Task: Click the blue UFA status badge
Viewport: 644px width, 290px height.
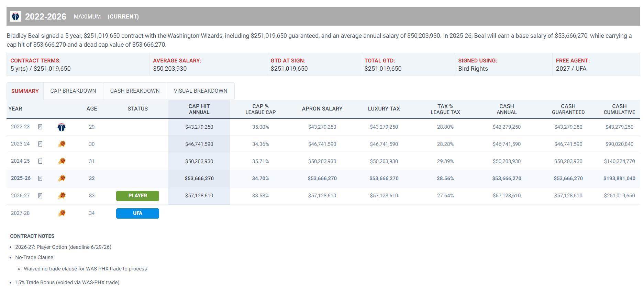Action: (137, 213)
